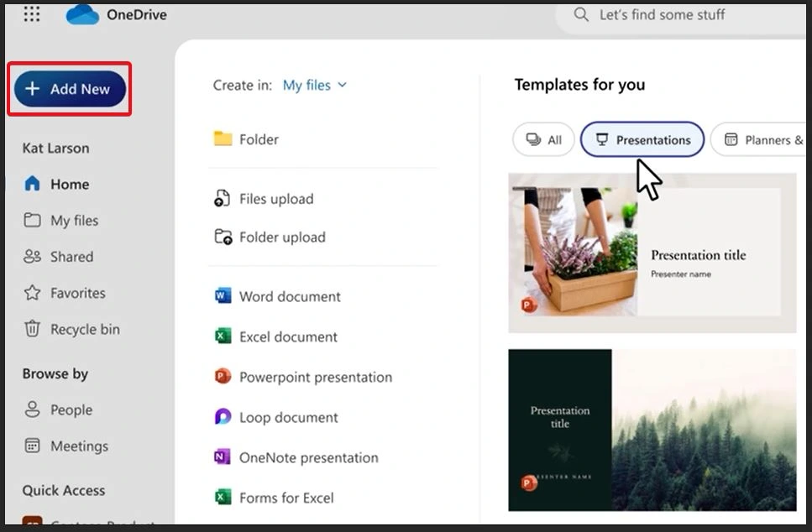Click the yellow Folder icon
This screenshot has width=812, height=532.
click(x=223, y=138)
